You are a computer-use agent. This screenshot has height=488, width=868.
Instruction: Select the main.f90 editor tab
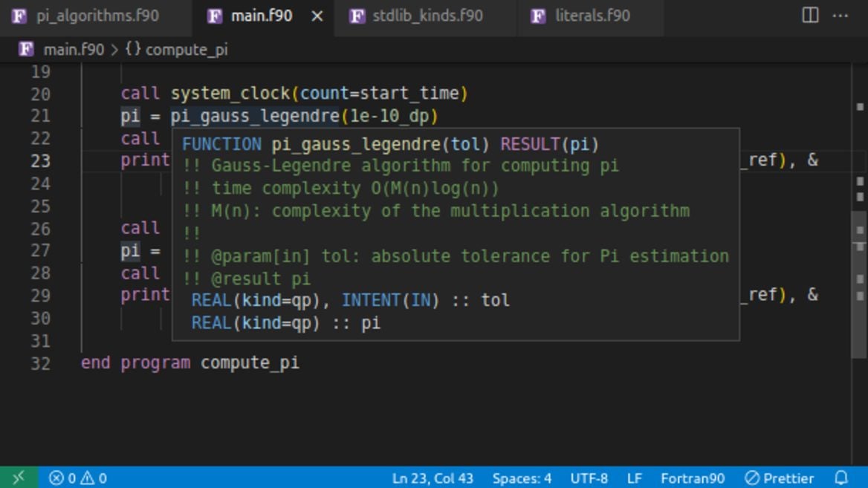tap(262, 16)
